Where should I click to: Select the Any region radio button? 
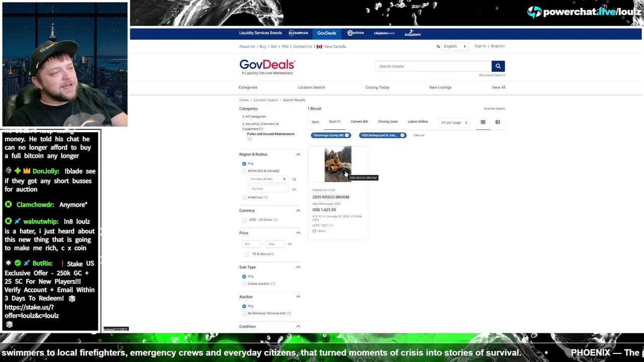pyautogui.click(x=244, y=163)
